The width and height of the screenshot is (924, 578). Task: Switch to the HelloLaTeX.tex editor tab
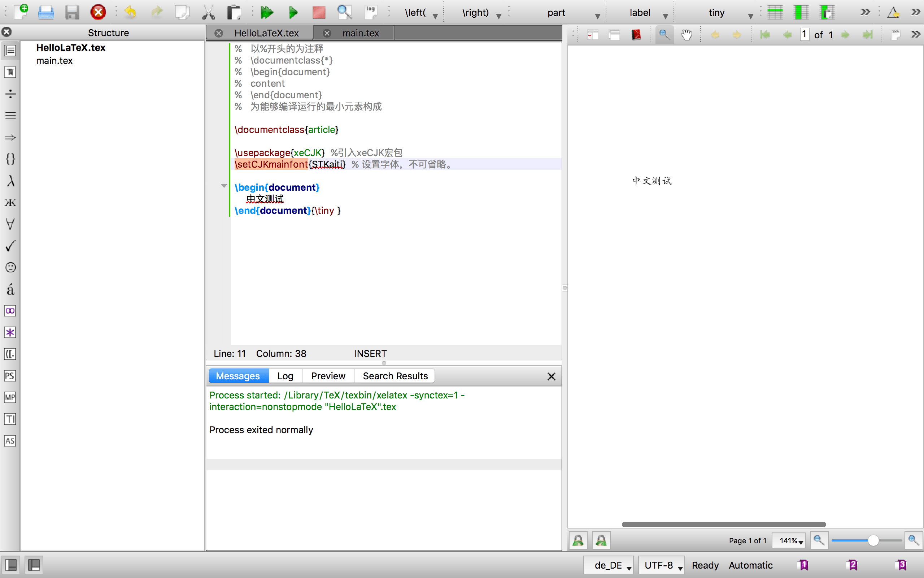[x=266, y=33]
